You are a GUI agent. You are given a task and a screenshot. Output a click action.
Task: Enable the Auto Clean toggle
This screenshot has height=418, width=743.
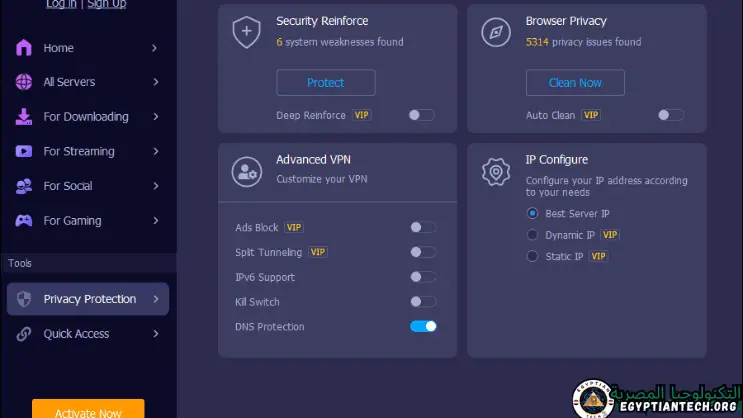click(x=671, y=115)
